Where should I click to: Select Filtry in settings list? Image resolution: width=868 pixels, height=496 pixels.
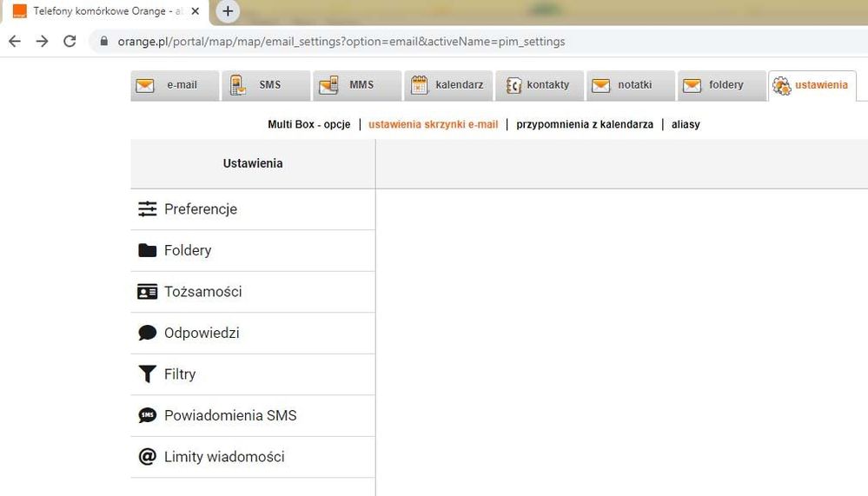click(253, 374)
